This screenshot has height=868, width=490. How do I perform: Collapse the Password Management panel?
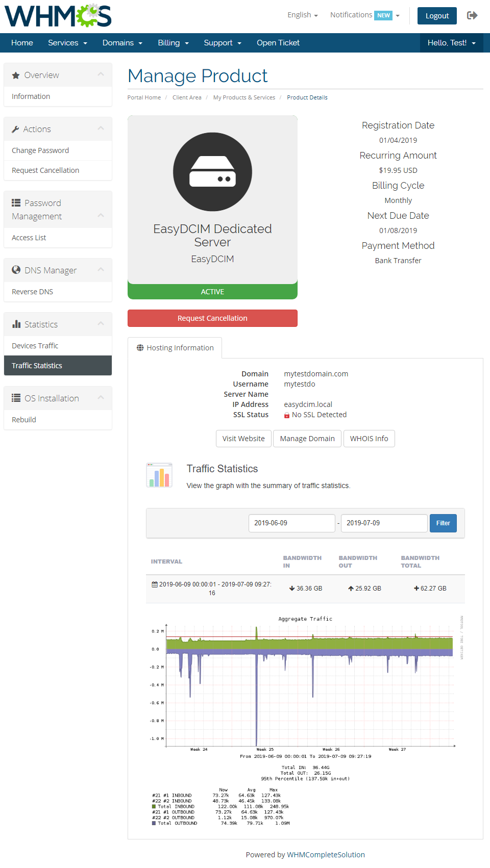click(x=101, y=216)
